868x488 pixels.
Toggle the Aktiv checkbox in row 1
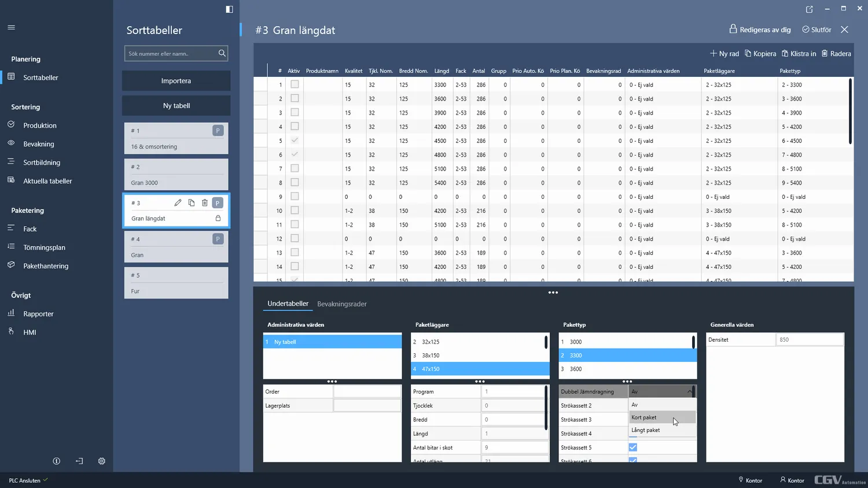295,84
